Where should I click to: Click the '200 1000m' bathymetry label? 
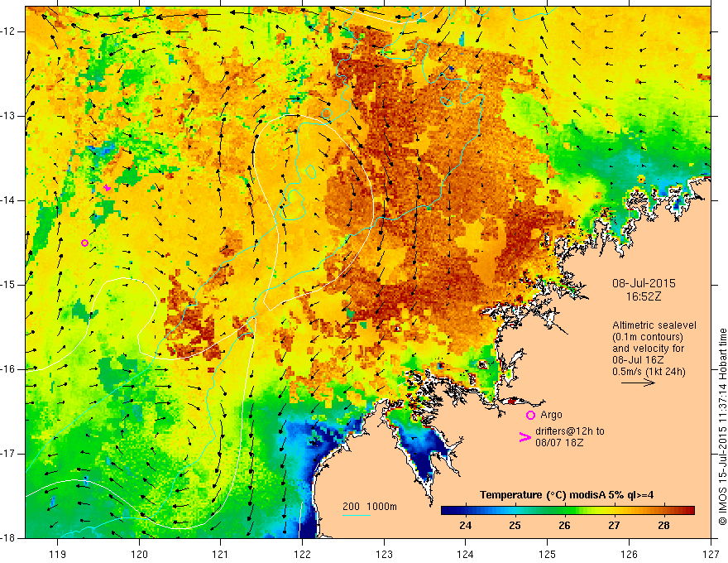coord(370,507)
